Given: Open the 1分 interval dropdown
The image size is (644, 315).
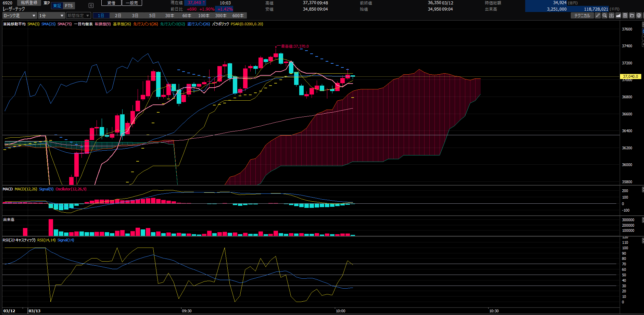Looking at the screenshot, I should tap(51, 16).
